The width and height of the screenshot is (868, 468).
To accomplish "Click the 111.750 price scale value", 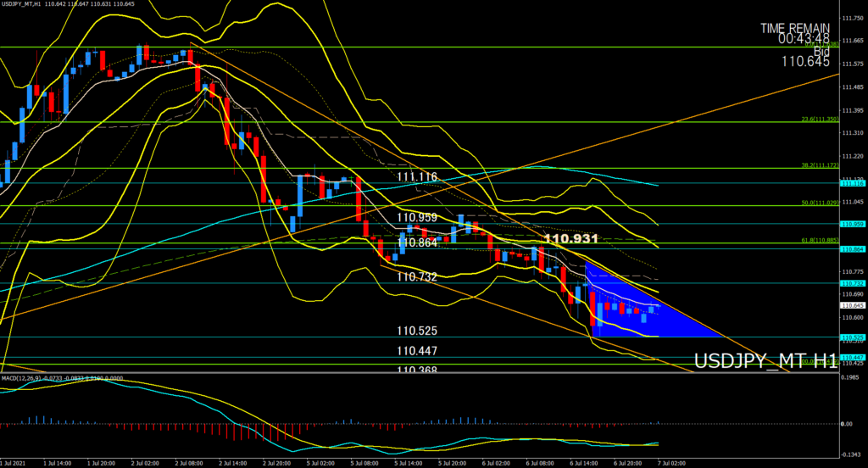I will pyautogui.click(x=853, y=19).
